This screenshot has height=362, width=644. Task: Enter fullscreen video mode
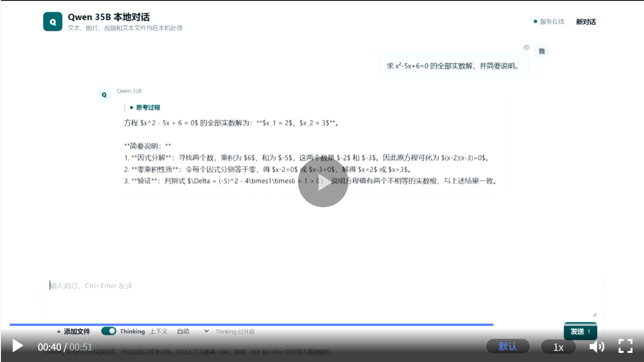625,346
